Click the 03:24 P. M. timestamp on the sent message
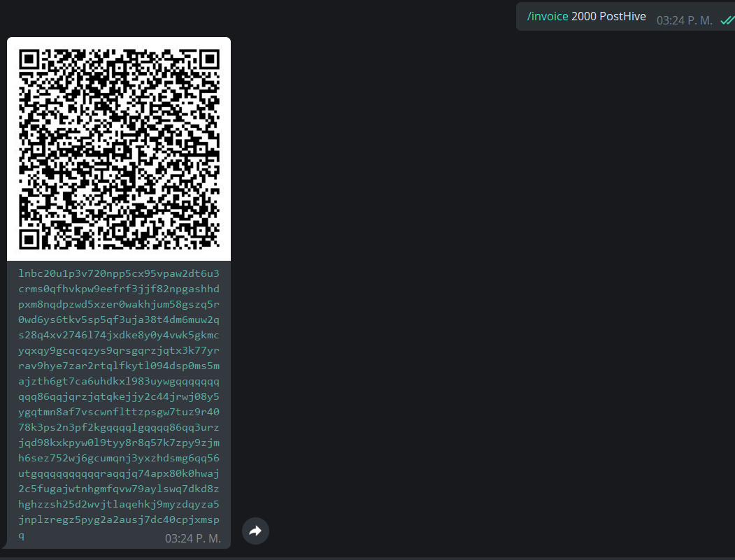This screenshot has height=560, width=735. tap(685, 20)
